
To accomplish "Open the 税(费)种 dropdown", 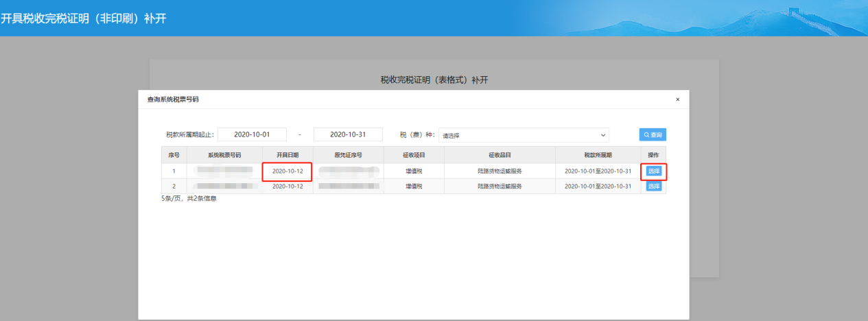I will click(x=524, y=135).
